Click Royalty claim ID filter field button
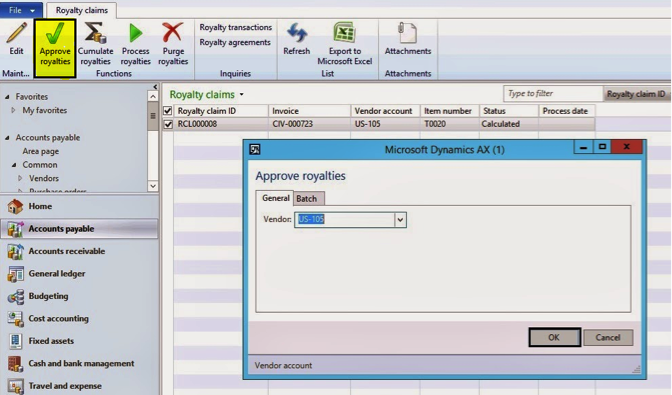This screenshot has height=395, width=672. tap(636, 94)
